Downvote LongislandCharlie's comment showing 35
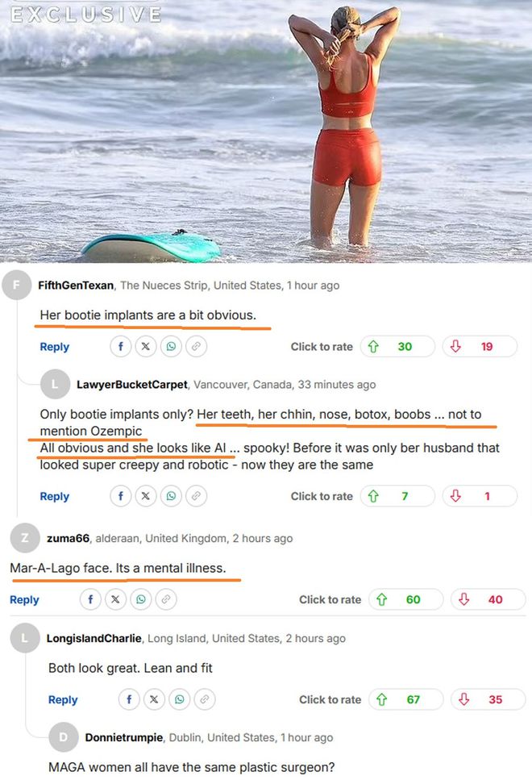The image size is (532, 780). [488, 699]
